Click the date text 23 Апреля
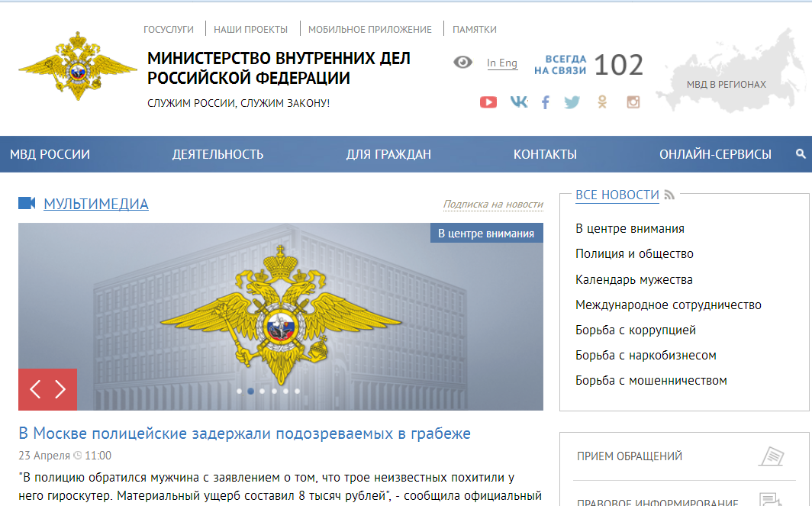The height and width of the screenshot is (506, 812). pos(44,456)
